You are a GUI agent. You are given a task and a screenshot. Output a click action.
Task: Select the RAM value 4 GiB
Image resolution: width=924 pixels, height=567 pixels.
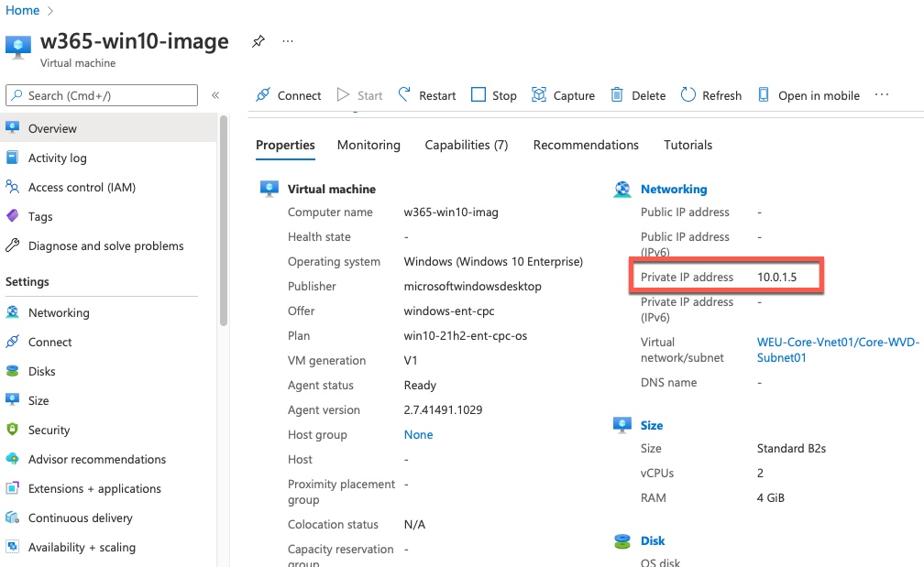pyautogui.click(x=770, y=497)
